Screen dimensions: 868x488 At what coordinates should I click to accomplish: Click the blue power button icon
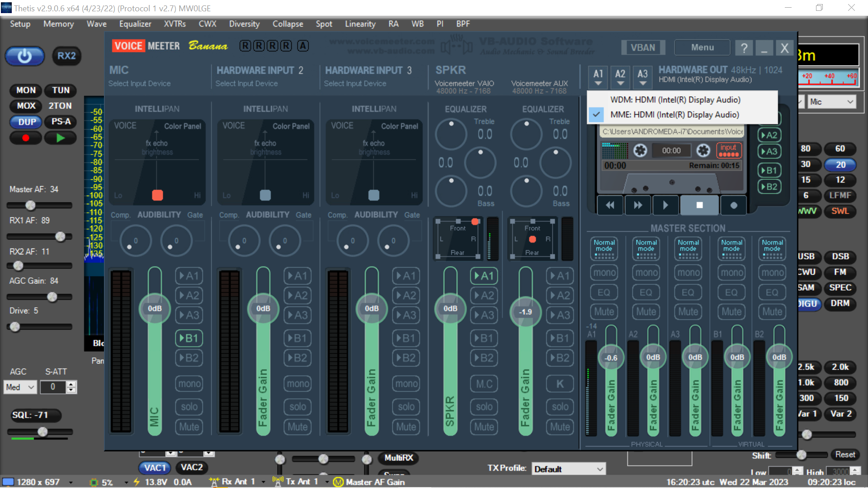[x=24, y=56]
